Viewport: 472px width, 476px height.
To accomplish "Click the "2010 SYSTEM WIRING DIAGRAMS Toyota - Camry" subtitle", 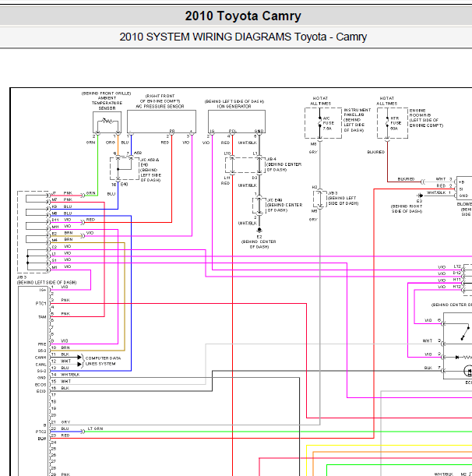I will pos(243,37).
